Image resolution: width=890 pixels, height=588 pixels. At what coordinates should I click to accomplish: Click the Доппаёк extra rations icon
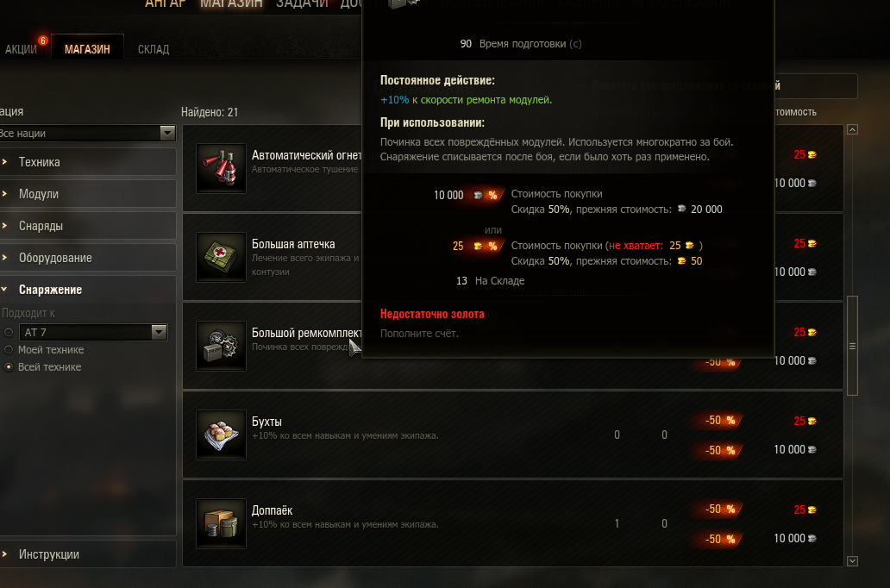click(x=221, y=524)
